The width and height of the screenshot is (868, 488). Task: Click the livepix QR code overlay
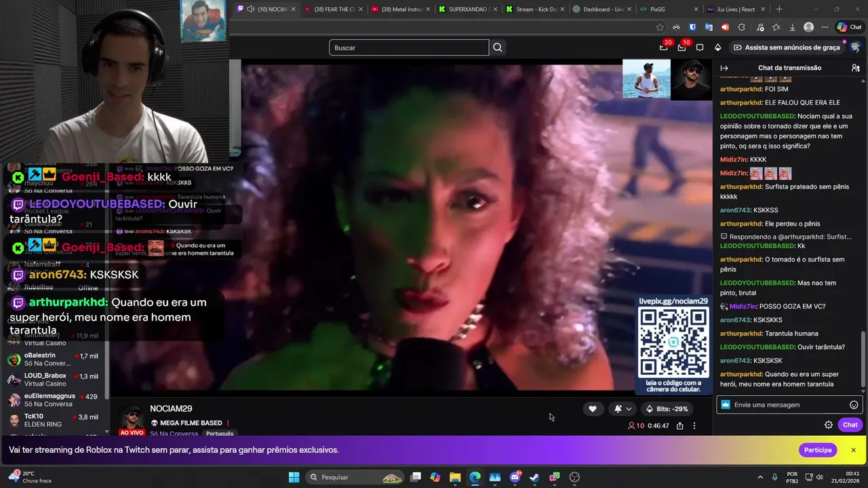(x=673, y=342)
